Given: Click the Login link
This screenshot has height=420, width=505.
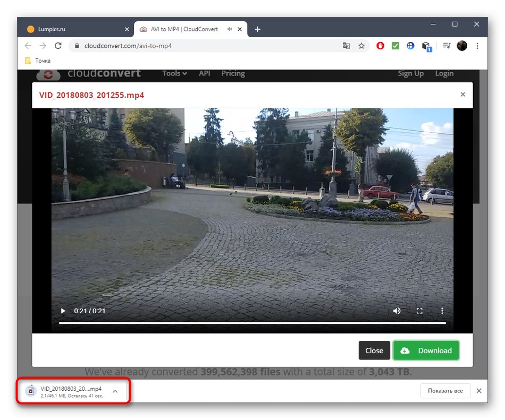Looking at the screenshot, I should coord(444,73).
